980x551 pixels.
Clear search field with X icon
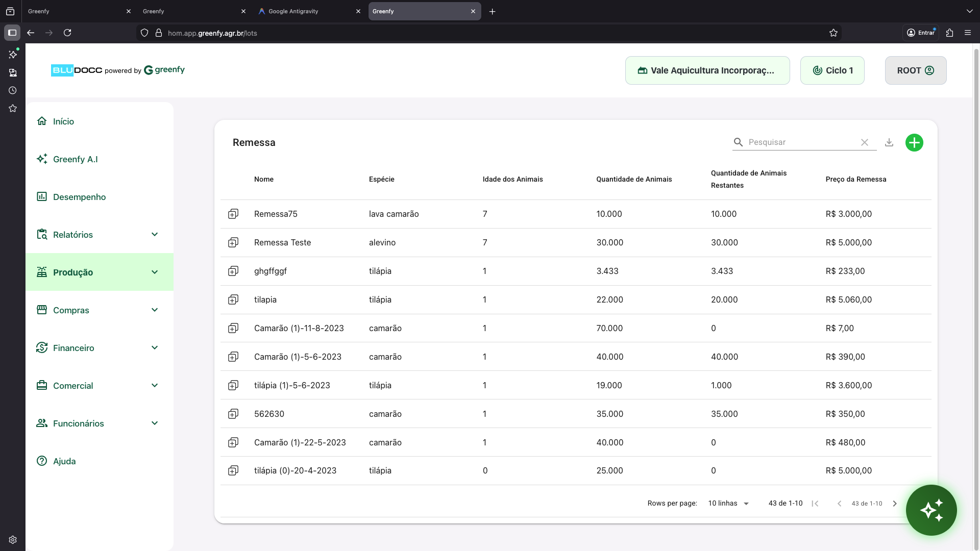click(865, 142)
